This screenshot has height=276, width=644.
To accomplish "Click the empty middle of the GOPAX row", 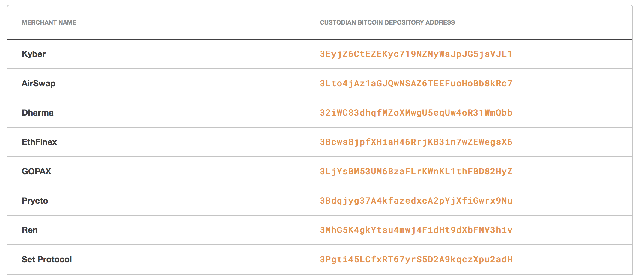I will point(180,171).
